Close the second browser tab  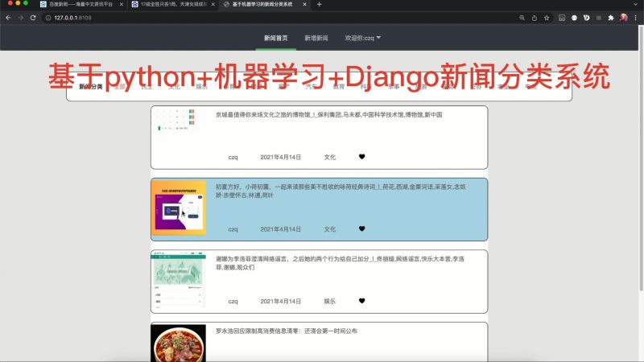tap(213, 4)
